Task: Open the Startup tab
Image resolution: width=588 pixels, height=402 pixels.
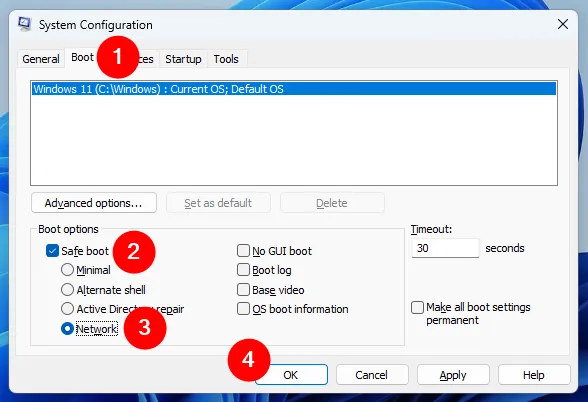Action: (x=183, y=59)
